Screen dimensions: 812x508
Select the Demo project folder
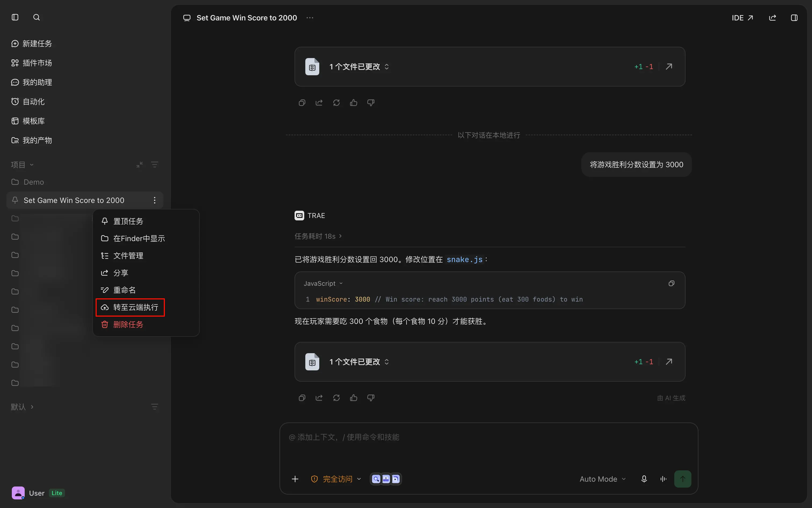(85, 182)
